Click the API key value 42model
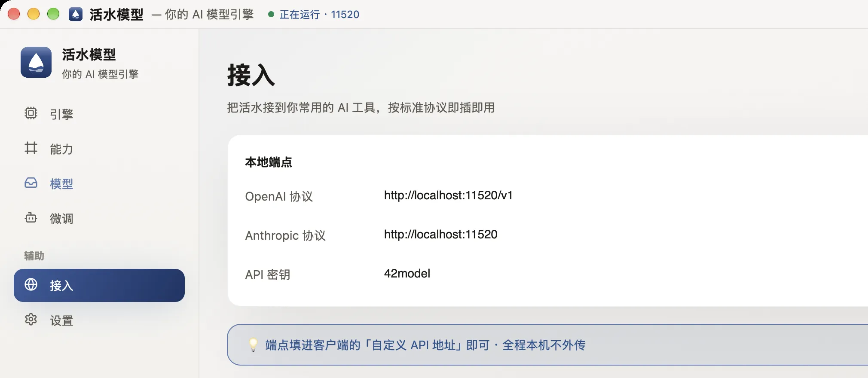The height and width of the screenshot is (378, 868). pyautogui.click(x=407, y=274)
